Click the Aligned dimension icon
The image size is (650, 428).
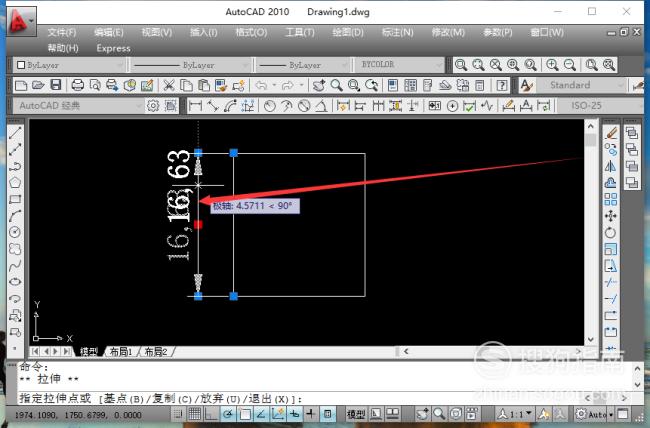tap(213, 106)
